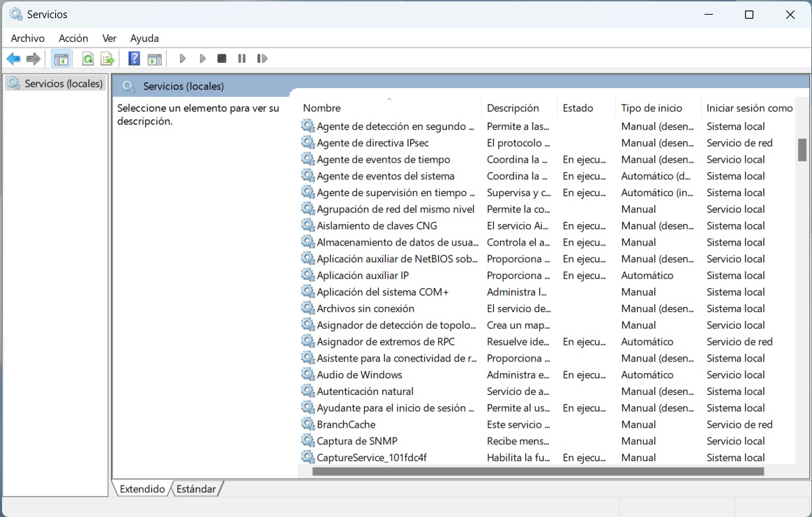
Task: Click the gear icon of Aislamiento de claves CNG
Action: [x=308, y=225]
